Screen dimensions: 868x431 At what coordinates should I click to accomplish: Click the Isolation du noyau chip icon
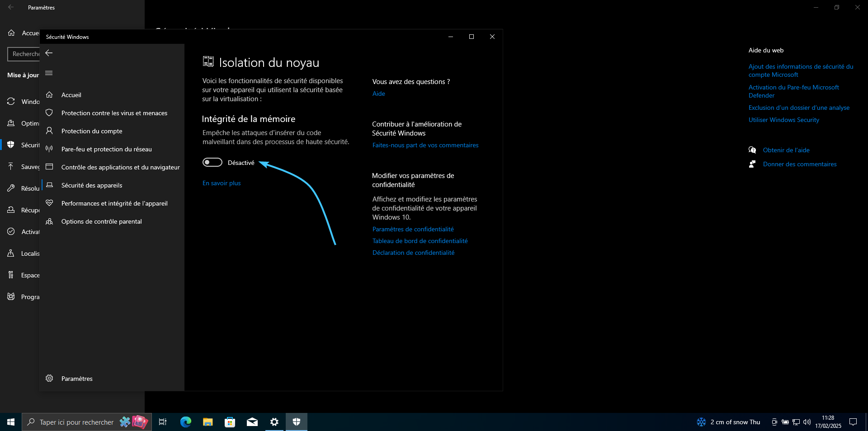tap(208, 62)
